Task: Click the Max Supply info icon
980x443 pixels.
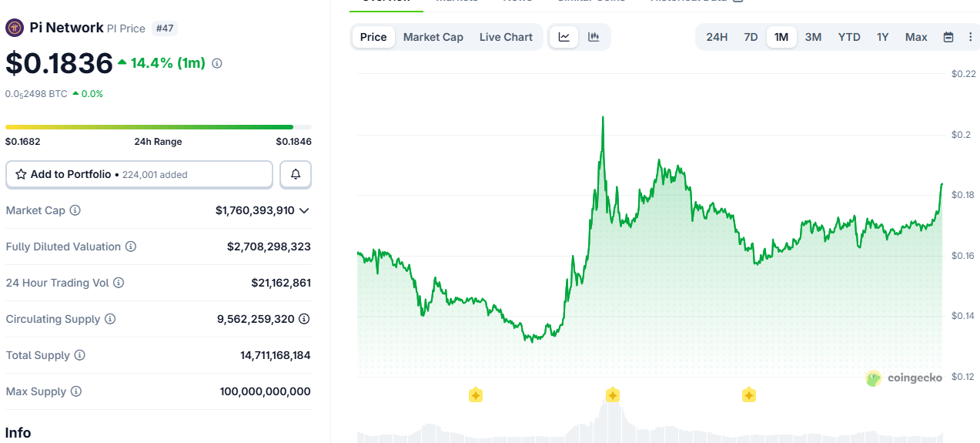Action: (x=76, y=391)
